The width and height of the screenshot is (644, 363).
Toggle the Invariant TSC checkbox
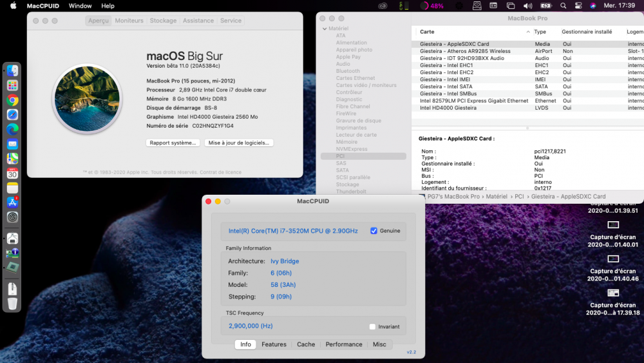372,326
